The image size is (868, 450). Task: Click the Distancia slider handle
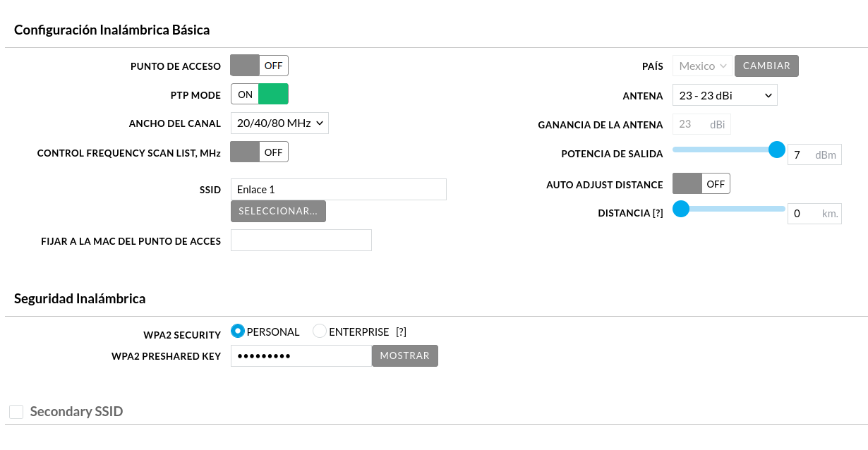coord(680,209)
